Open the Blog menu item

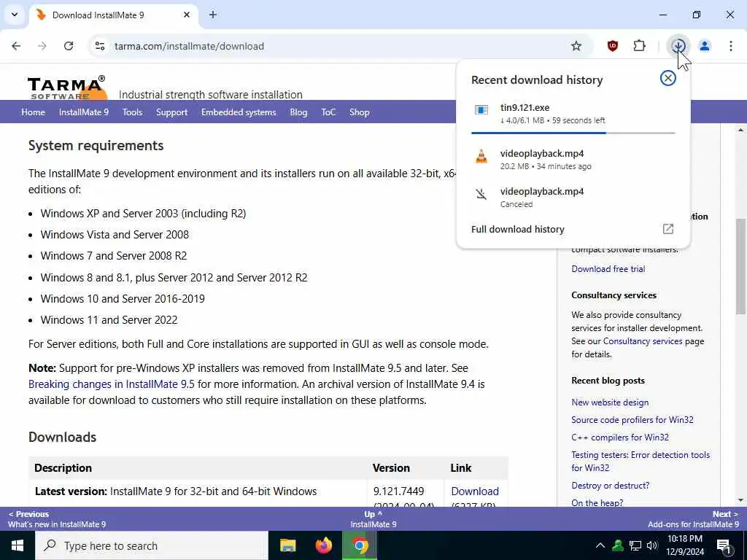pyautogui.click(x=298, y=112)
